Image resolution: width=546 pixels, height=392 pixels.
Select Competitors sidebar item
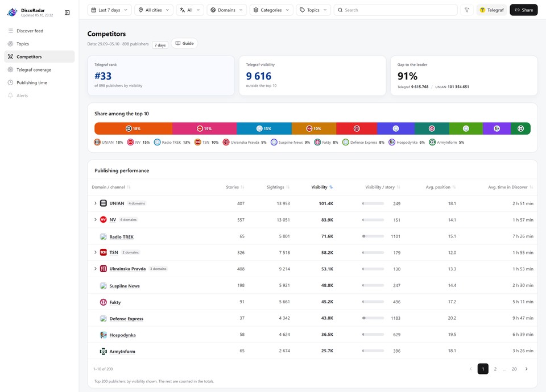coord(39,57)
